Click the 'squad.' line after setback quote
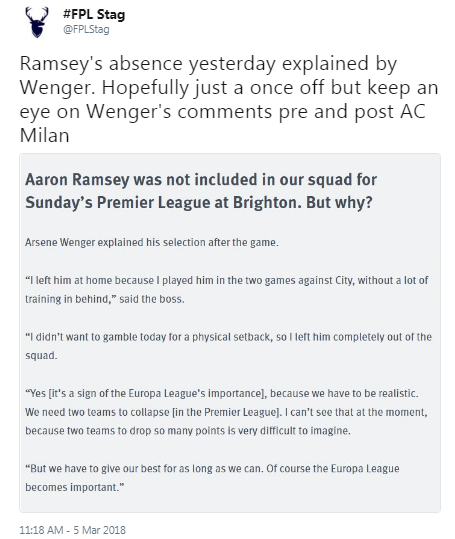 point(41,355)
